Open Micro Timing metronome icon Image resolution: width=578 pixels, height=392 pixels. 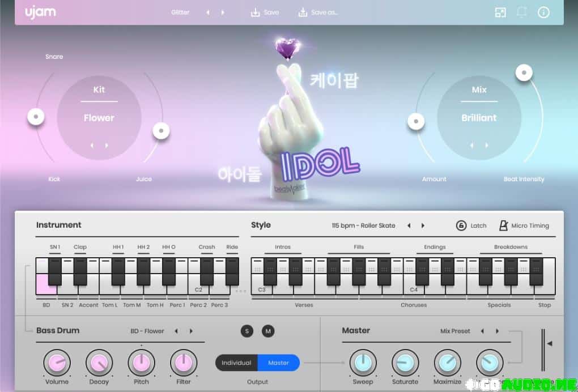[x=502, y=225]
